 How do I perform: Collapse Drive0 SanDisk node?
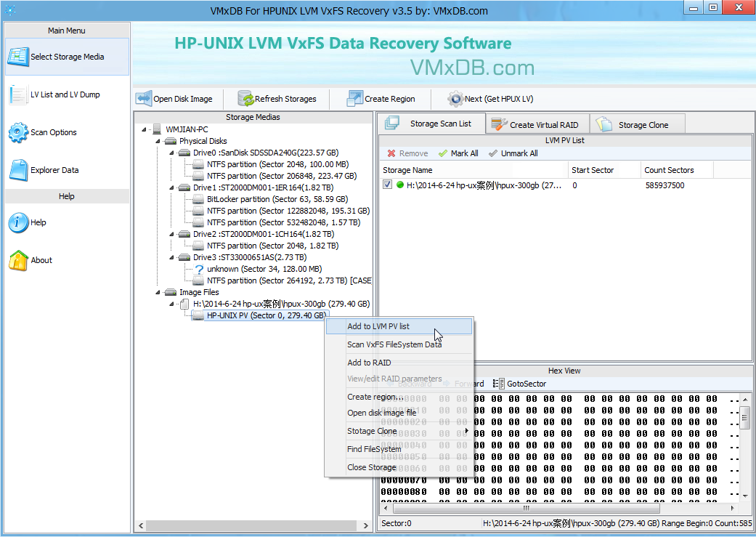171,153
